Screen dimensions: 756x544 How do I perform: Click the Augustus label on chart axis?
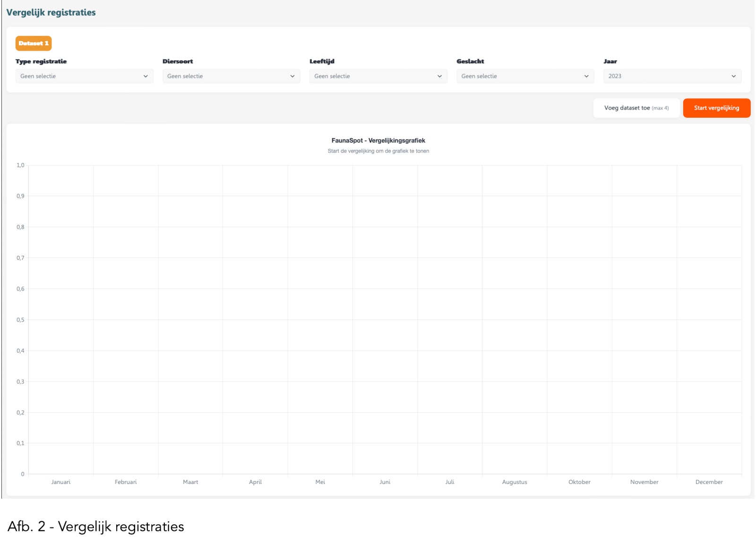coord(515,482)
